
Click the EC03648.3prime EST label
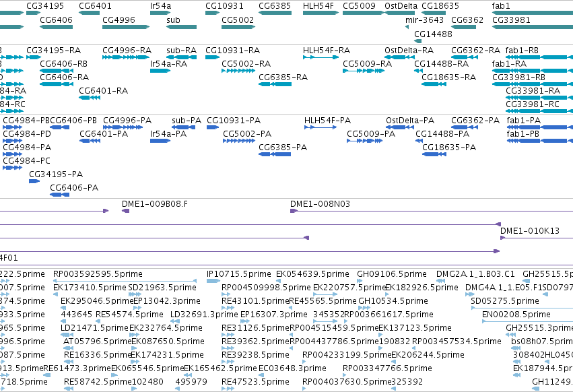[292, 368]
